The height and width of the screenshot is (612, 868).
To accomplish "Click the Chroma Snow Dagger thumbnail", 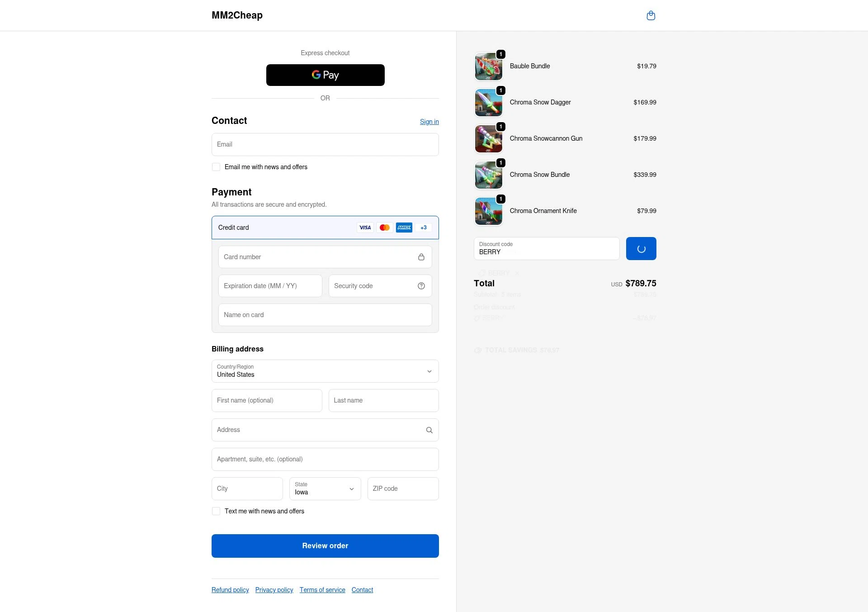I will (x=488, y=102).
